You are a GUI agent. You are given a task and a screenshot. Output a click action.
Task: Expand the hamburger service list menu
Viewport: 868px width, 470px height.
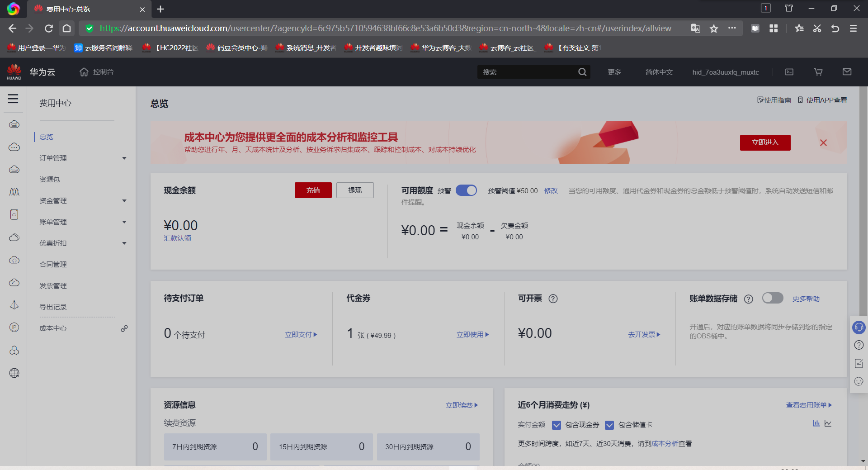click(x=13, y=99)
